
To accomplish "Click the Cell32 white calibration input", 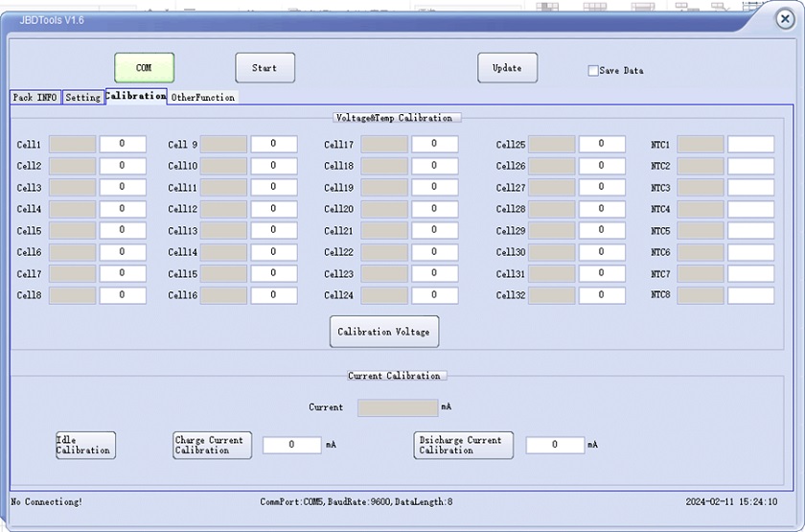I will point(602,295).
